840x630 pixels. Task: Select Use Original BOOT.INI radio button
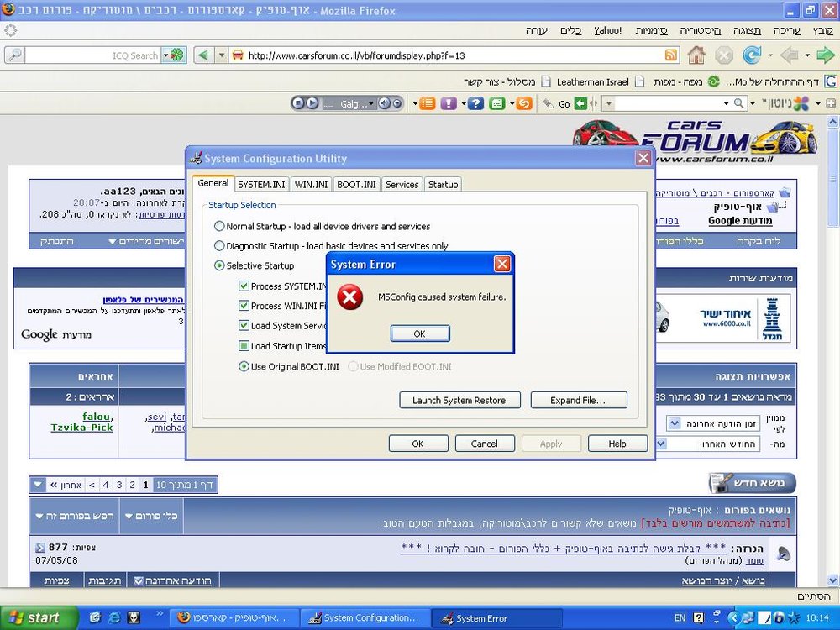(244, 366)
